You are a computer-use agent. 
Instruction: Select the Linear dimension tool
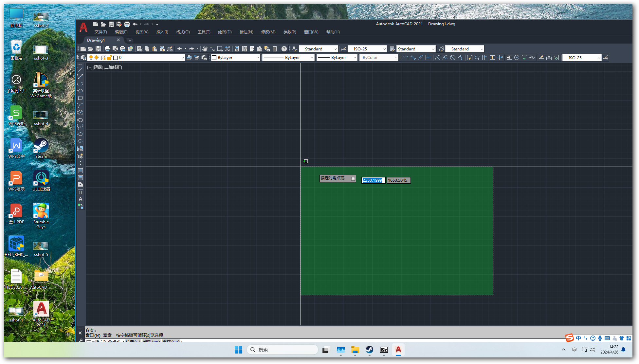406,58
